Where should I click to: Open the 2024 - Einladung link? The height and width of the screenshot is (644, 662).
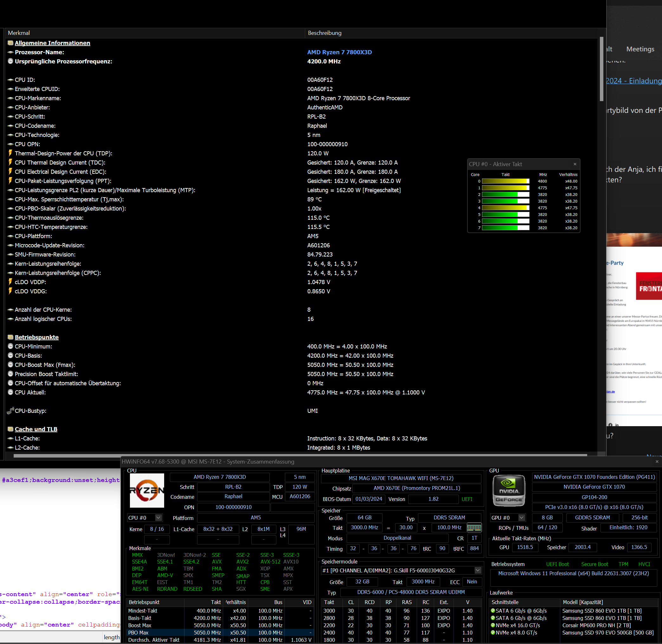click(633, 81)
